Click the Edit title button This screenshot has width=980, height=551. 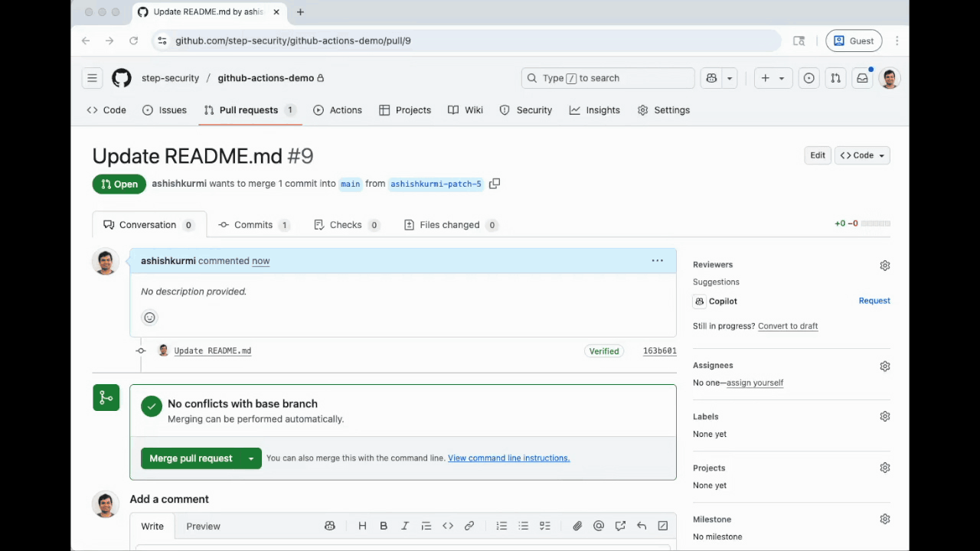click(818, 155)
